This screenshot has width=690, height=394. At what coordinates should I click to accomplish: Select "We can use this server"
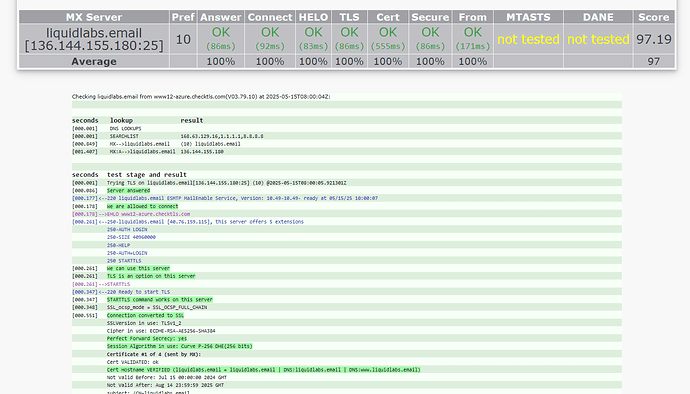(x=138, y=269)
